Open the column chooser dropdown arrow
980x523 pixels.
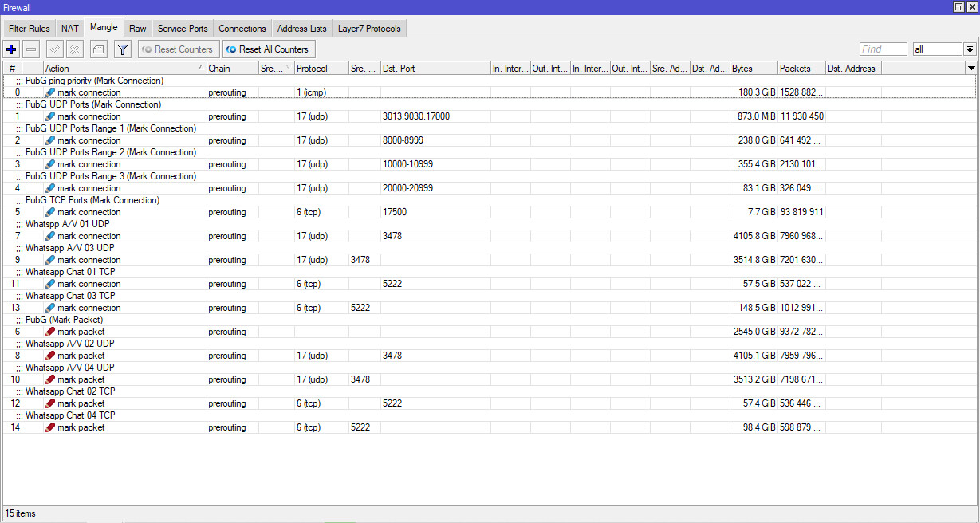971,69
